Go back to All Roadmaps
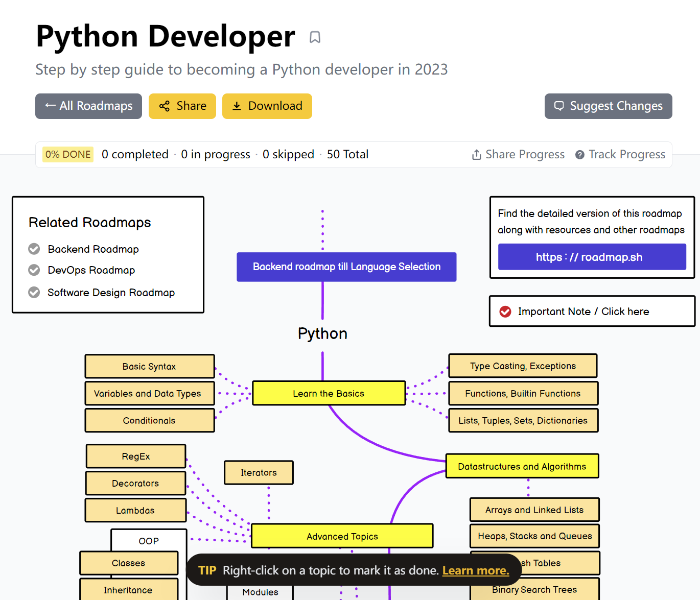 [88, 106]
